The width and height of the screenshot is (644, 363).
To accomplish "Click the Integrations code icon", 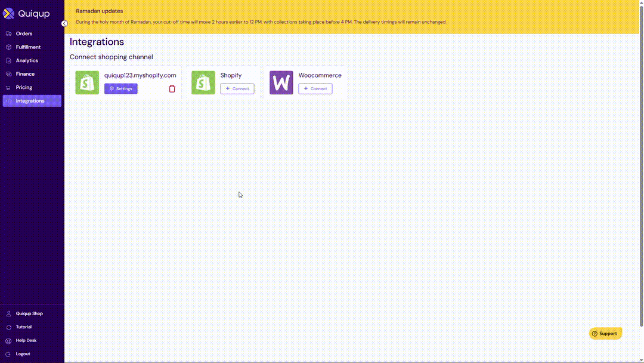I will (x=8, y=101).
